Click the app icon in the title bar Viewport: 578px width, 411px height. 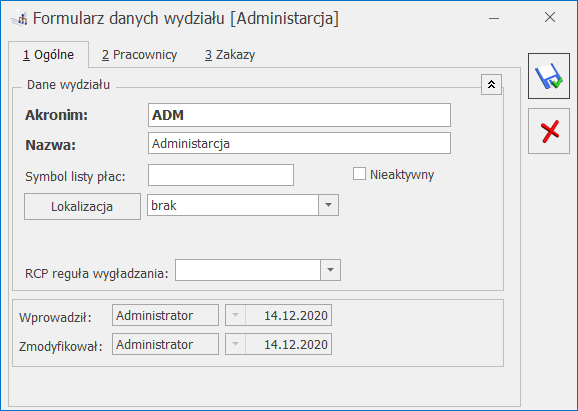tap(19, 18)
